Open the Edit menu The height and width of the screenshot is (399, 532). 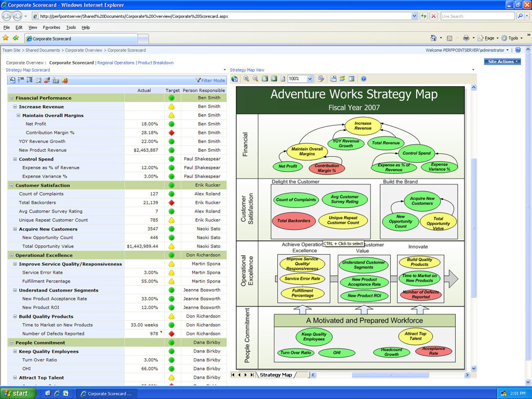19,27
